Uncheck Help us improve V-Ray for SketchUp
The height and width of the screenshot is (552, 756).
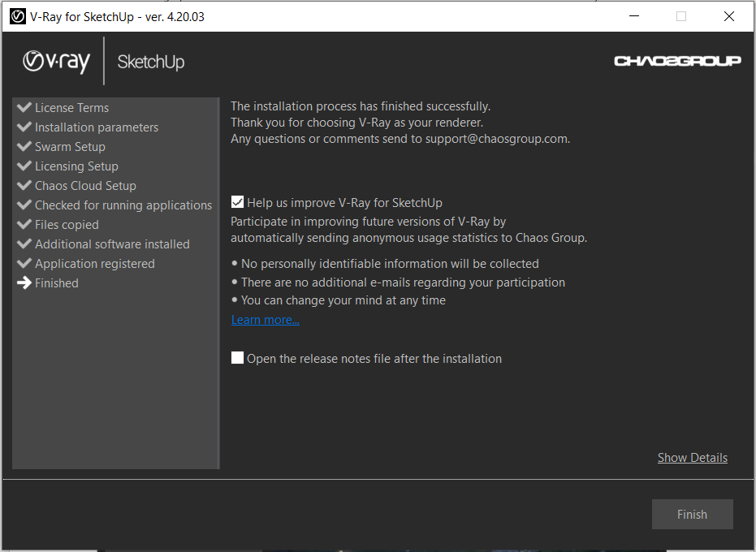(x=237, y=202)
